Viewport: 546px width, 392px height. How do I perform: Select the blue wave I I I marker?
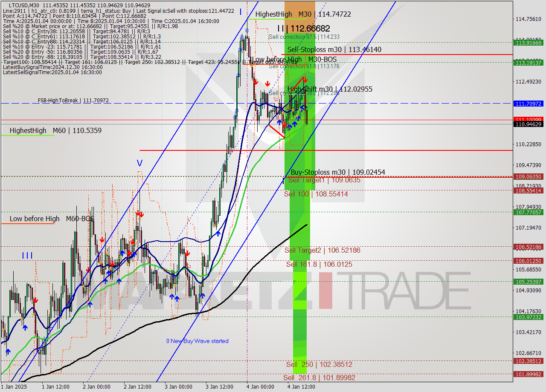coord(27,255)
